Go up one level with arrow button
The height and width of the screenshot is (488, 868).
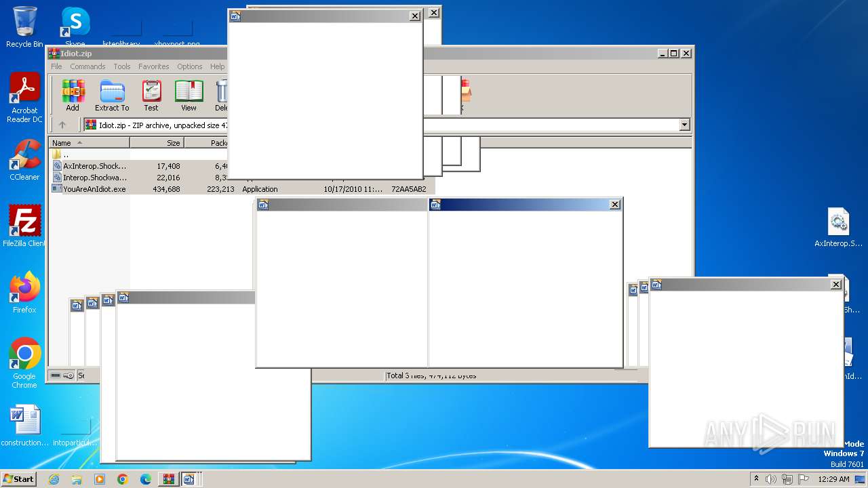[x=62, y=125]
